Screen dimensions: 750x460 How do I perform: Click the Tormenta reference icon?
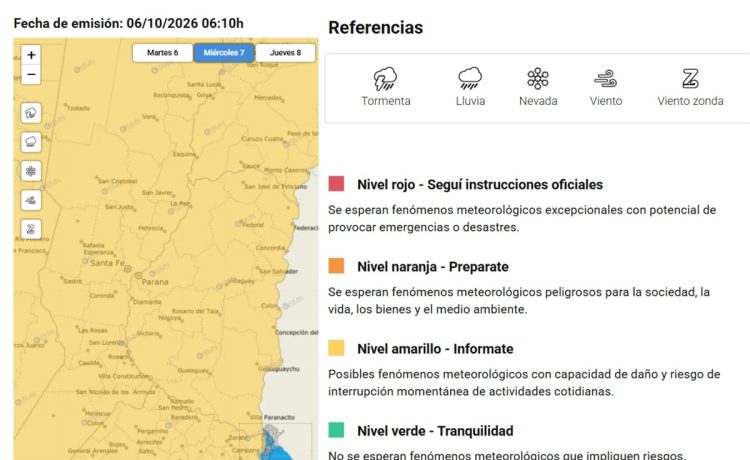386,78
